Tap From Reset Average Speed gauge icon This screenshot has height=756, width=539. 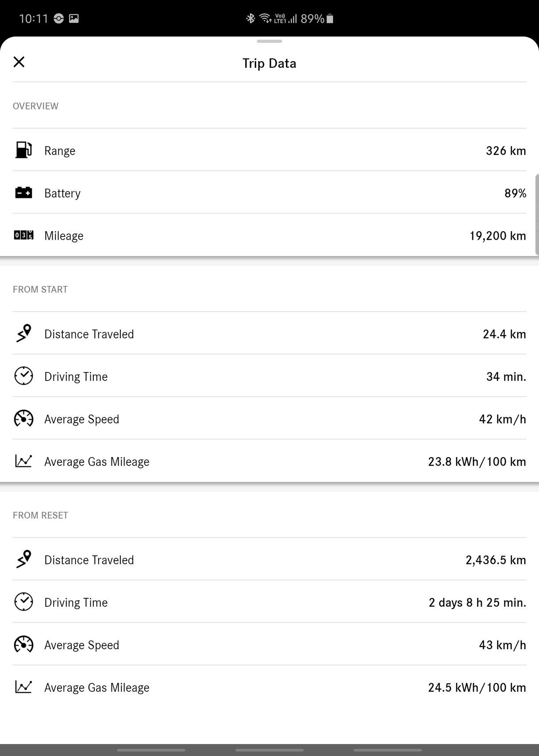[x=23, y=644]
